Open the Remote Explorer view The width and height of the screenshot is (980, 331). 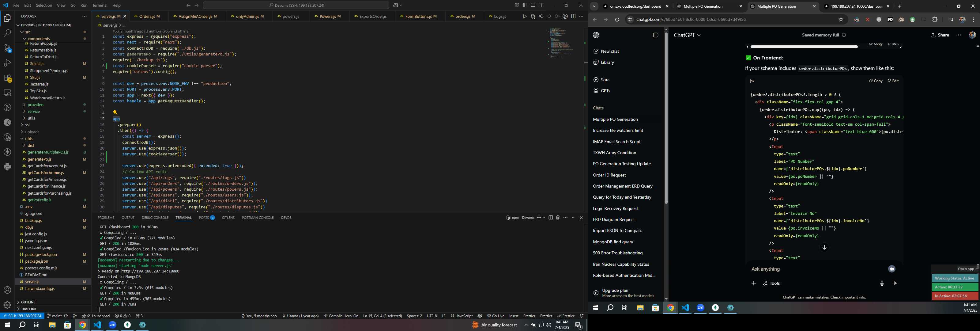tap(7, 93)
